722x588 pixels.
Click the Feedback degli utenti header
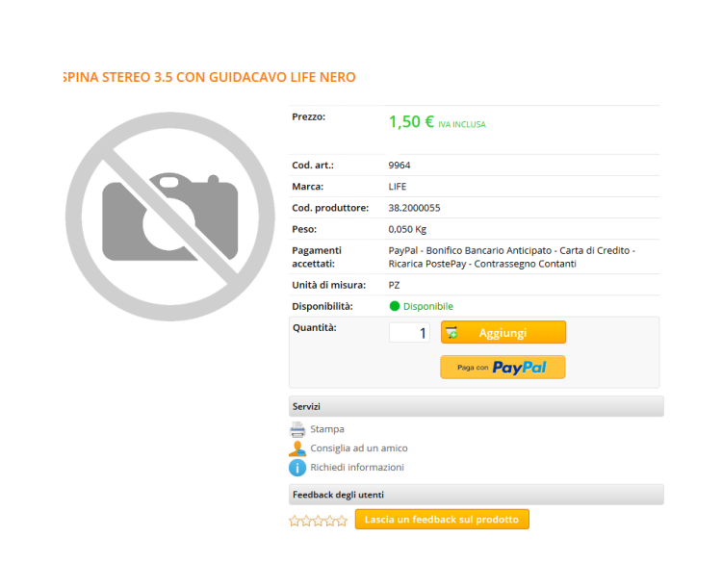tap(477, 495)
